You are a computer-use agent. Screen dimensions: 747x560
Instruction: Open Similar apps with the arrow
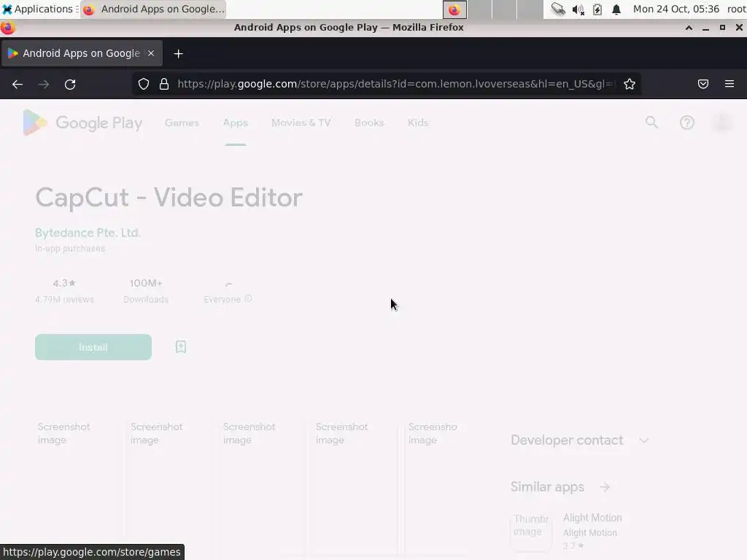pos(605,487)
